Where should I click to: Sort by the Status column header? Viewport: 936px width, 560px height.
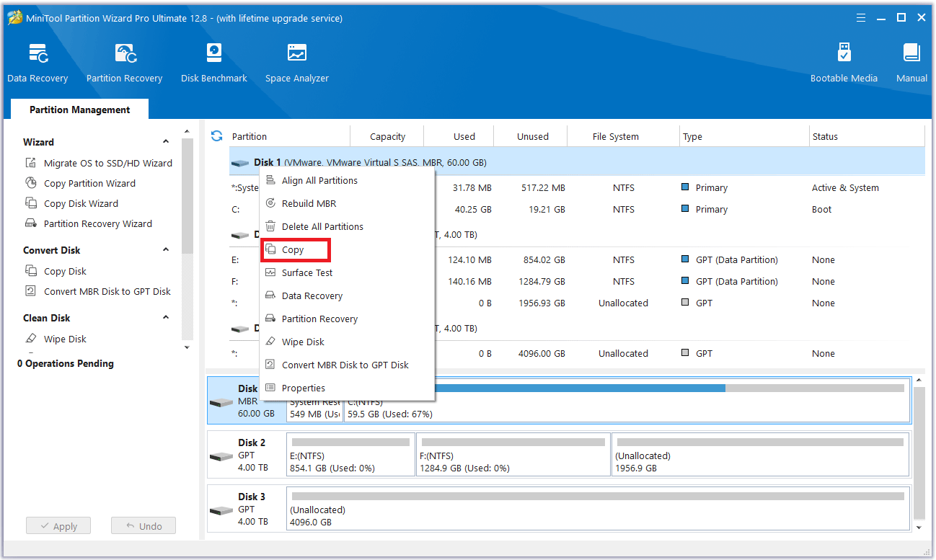pyautogui.click(x=867, y=136)
